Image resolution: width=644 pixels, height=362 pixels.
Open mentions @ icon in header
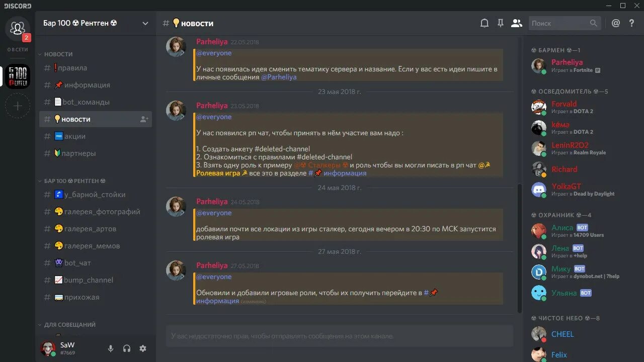[616, 23]
